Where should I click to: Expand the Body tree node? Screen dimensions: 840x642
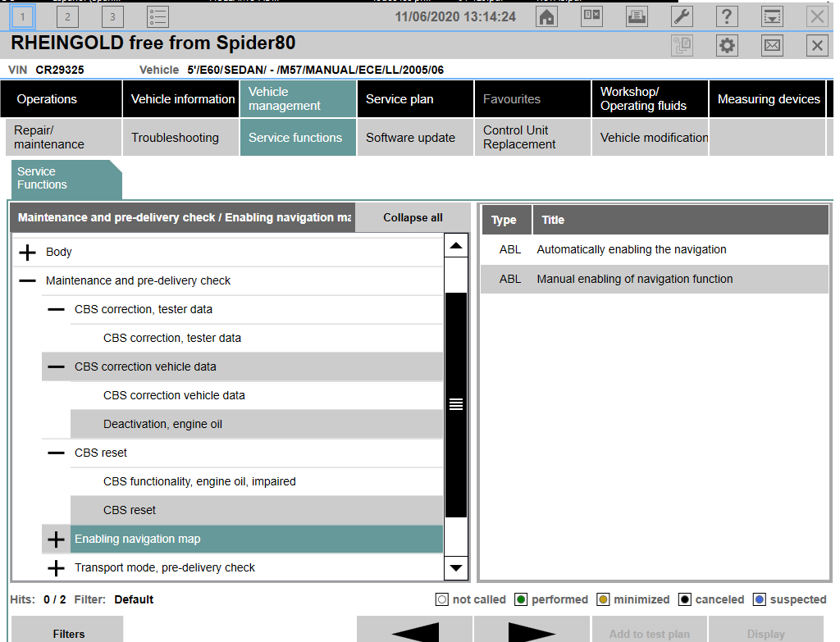[27, 253]
